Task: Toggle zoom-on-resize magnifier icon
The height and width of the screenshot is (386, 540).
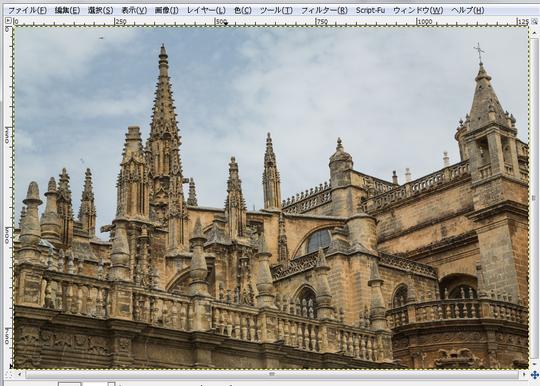Action: [x=534, y=21]
